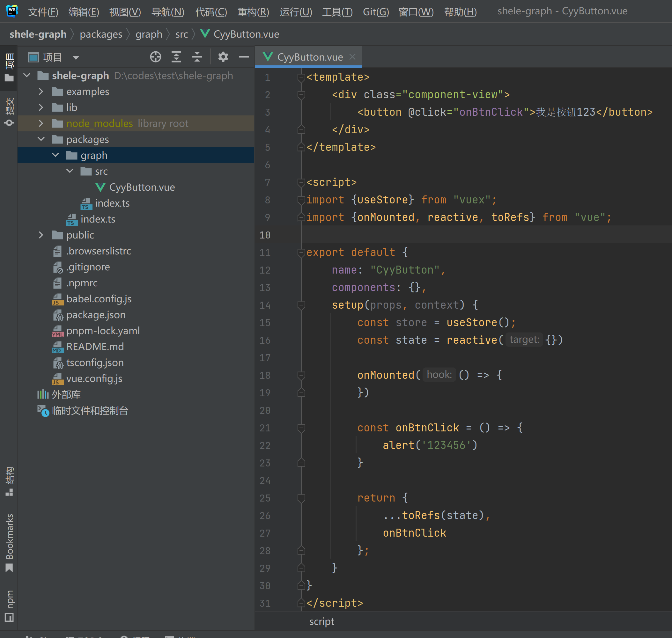
Task: Fold the imports on line 8
Action: (x=301, y=200)
